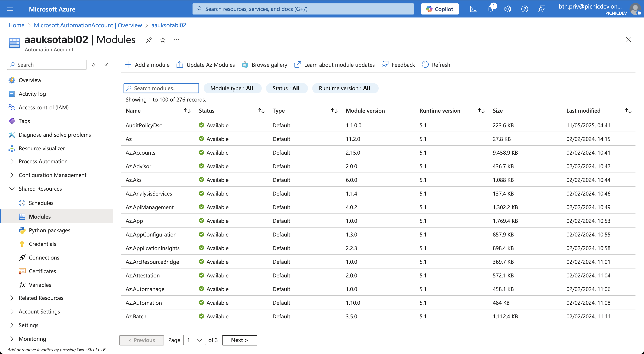Go to Microsoft.AutomationAccount | Overview breadcrumb
The height and width of the screenshot is (354, 644).
88,25
